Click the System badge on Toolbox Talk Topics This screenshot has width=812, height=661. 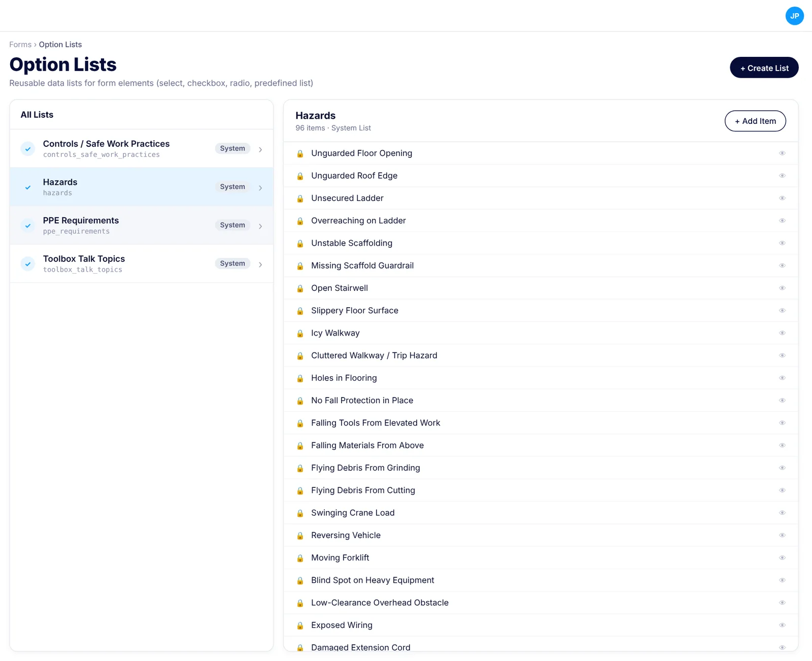[x=232, y=263]
